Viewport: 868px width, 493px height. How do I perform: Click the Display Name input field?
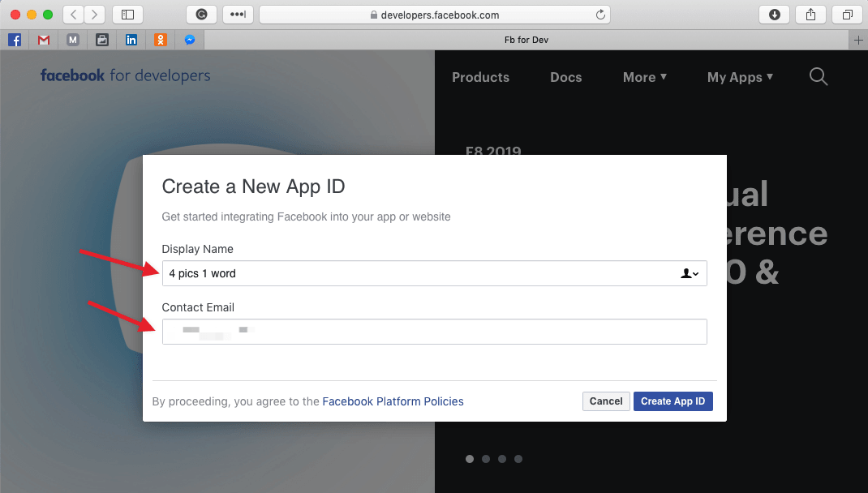pyautogui.click(x=435, y=273)
